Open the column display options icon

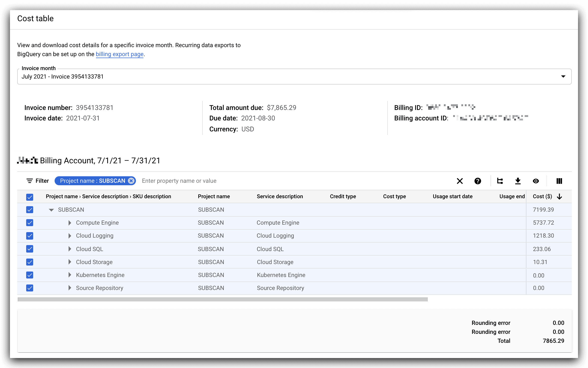point(559,181)
